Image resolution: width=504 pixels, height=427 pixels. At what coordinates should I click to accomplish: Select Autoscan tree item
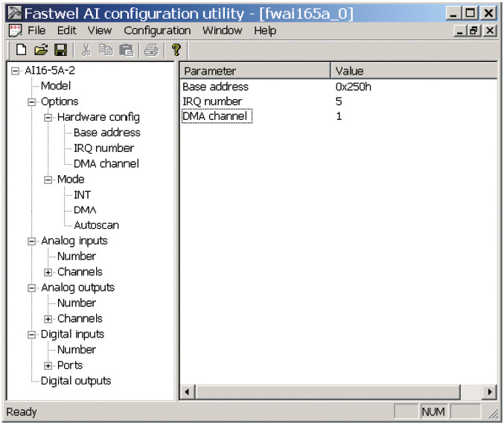coord(97,225)
